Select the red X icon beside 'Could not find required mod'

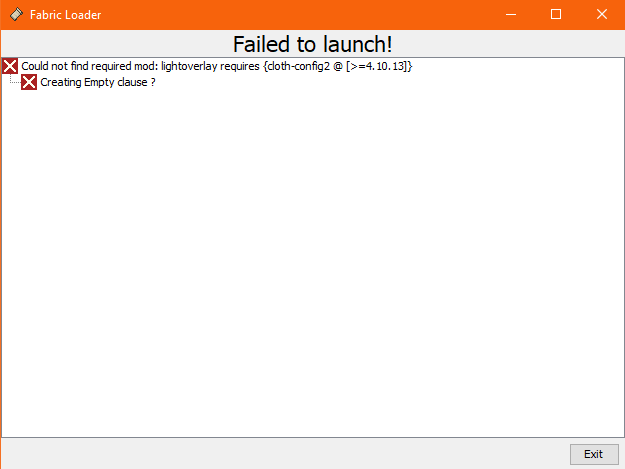[x=10, y=66]
